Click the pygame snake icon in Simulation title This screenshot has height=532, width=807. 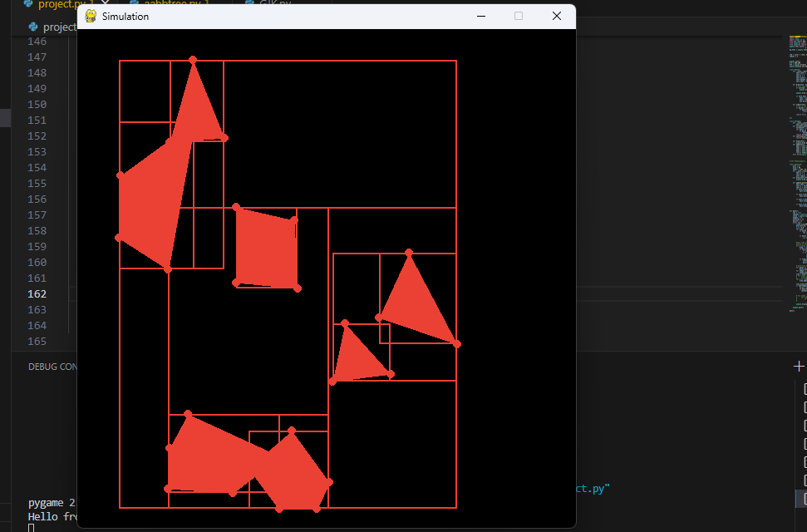pos(91,16)
